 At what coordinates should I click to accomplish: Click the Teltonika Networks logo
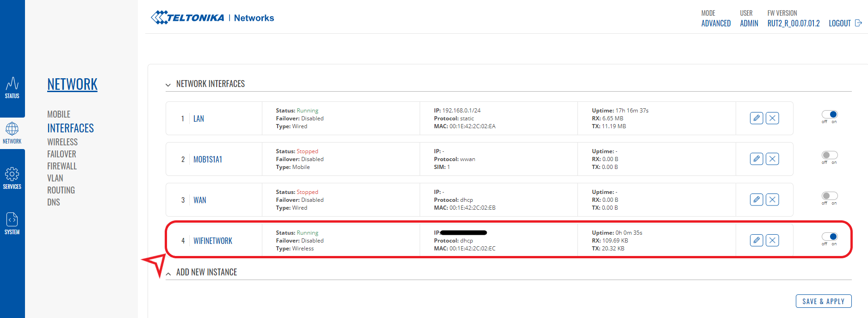(x=212, y=18)
